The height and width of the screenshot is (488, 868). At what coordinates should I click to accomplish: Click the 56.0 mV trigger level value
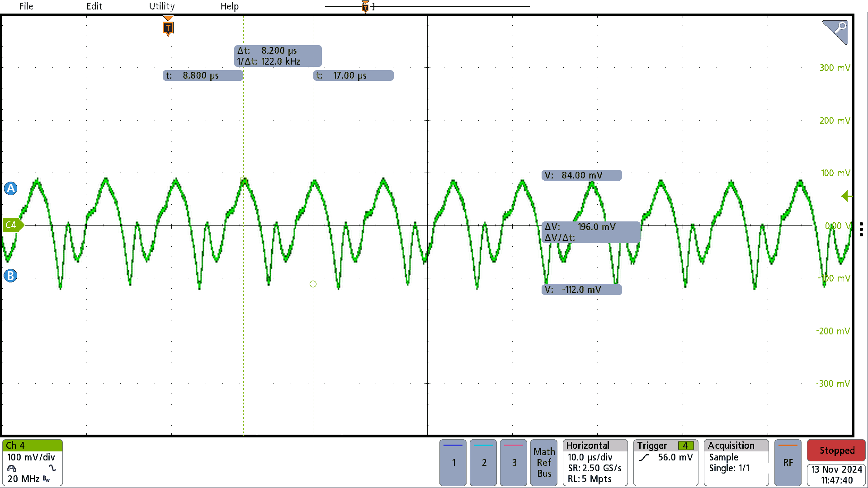pos(675,457)
